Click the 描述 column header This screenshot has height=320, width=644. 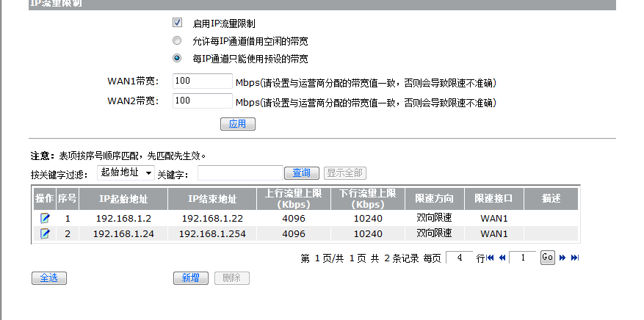(551, 199)
